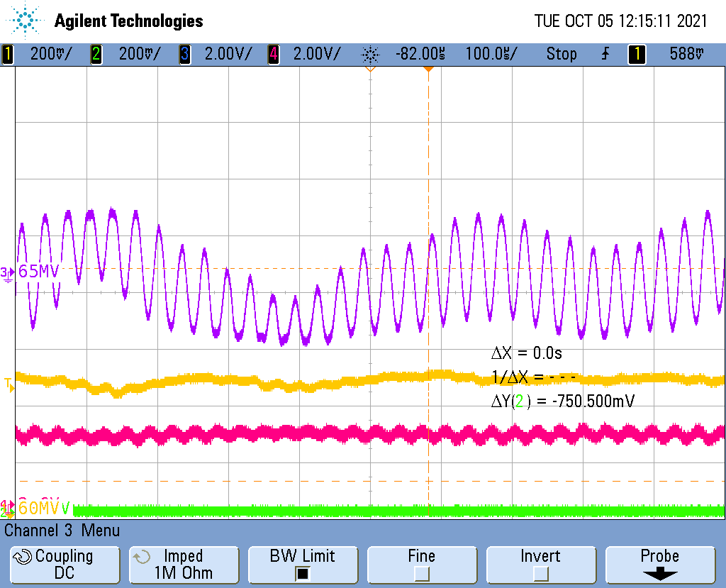This screenshot has height=588, width=726.
Task: Click the 65MV offset label
Action: (39, 271)
